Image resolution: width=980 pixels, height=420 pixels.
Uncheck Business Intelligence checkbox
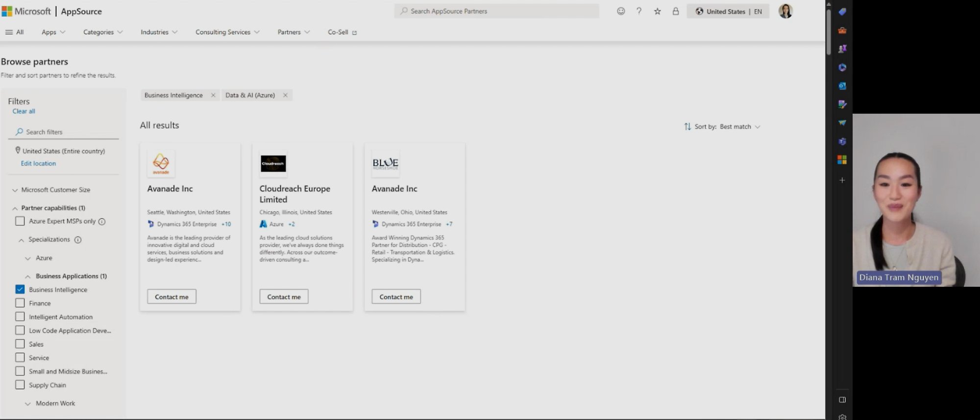(x=20, y=289)
